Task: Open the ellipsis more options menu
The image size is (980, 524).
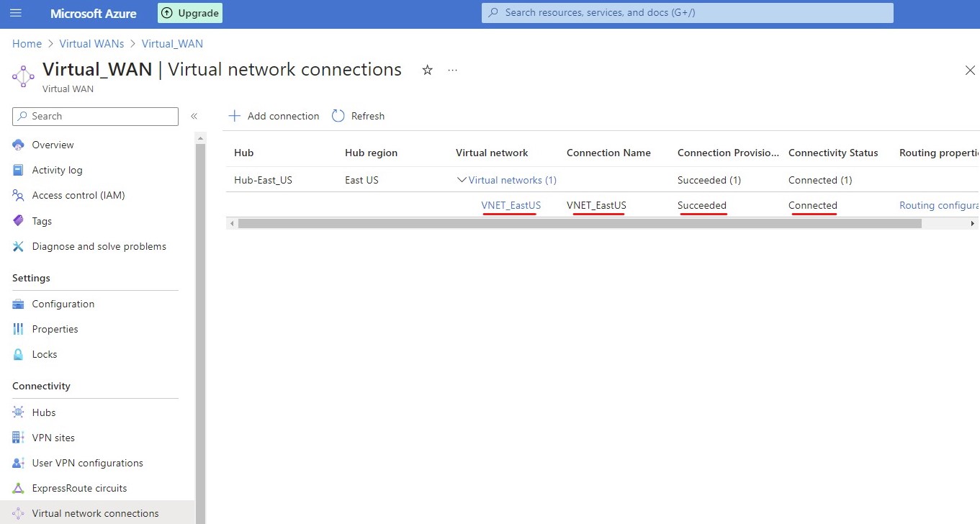Action: [452, 70]
